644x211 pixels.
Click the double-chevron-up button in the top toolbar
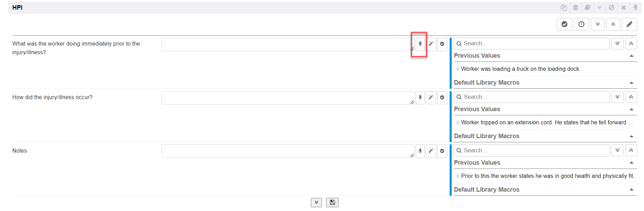613,24
